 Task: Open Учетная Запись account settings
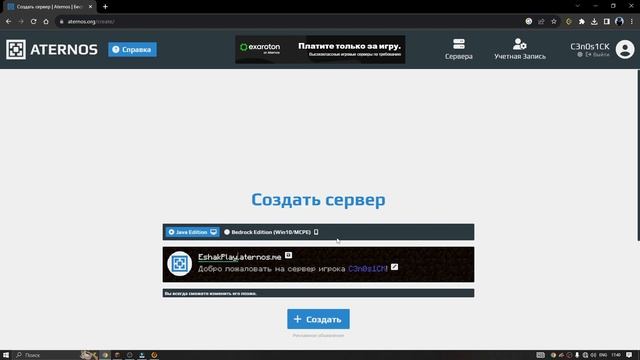pos(520,49)
